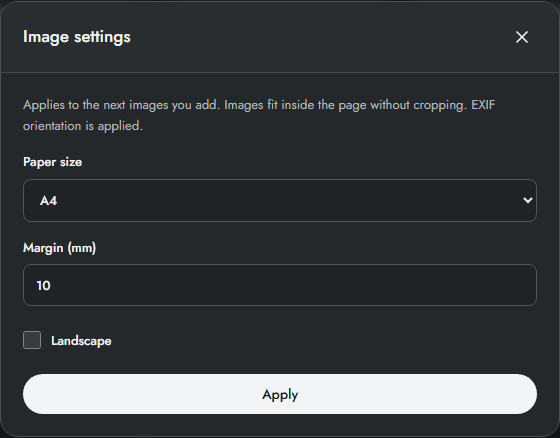
Task: Click the 'Applies to the next images' description
Action: tap(259, 115)
